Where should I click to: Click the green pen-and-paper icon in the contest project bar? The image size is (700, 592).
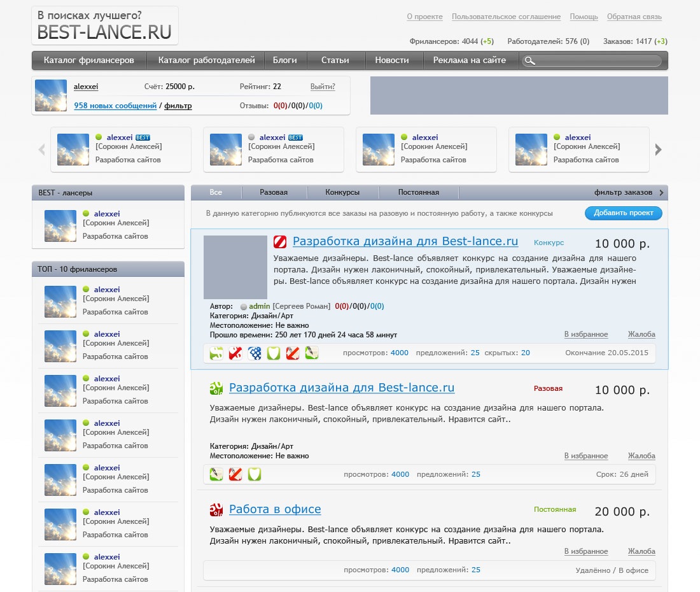click(312, 353)
